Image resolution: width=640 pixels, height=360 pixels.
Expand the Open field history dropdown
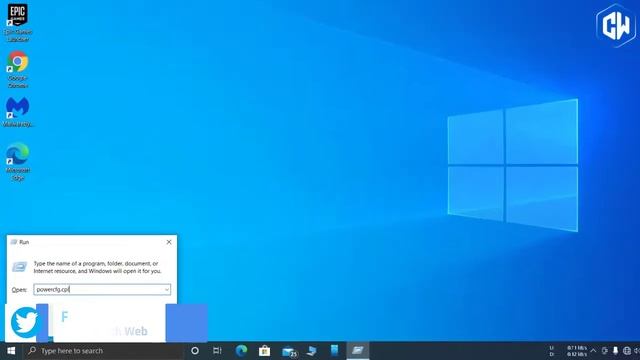coord(167,289)
